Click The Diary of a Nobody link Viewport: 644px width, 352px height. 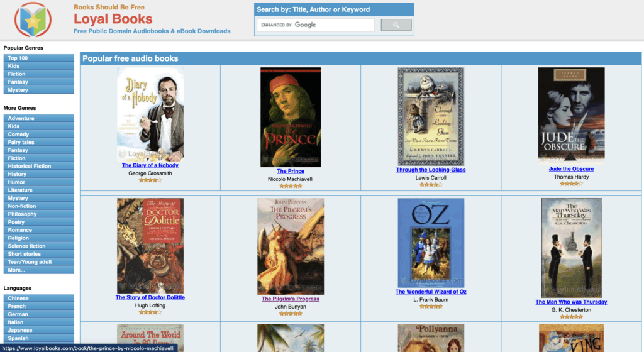150,165
